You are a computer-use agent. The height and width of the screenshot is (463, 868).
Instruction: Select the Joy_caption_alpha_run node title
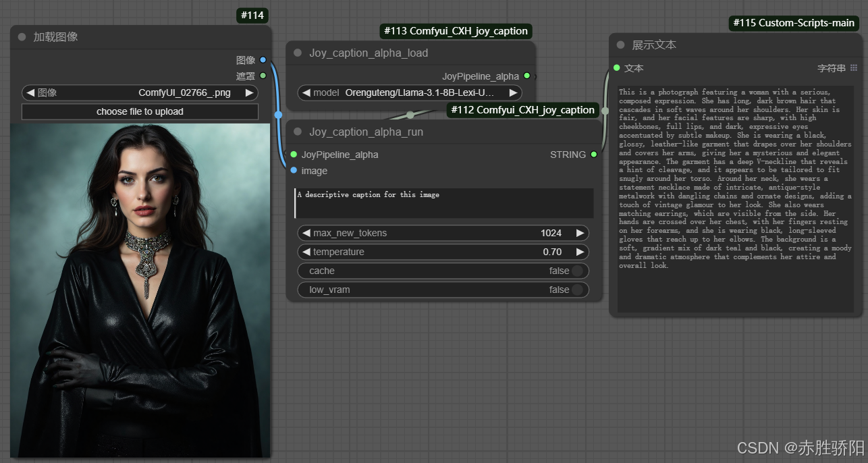coord(367,132)
